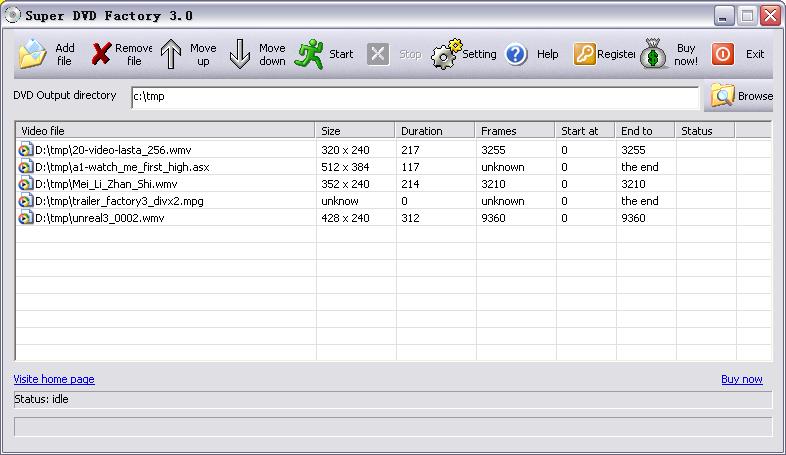The width and height of the screenshot is (786, 455).
Task: Click the progress bar at the bottom
Action: pos(393,427)
